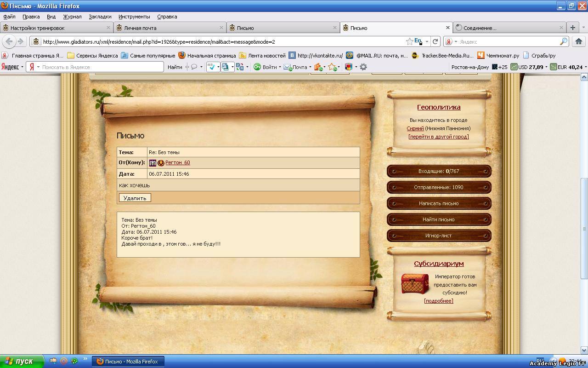Open the address bar history dropdown

click(427, 41)
